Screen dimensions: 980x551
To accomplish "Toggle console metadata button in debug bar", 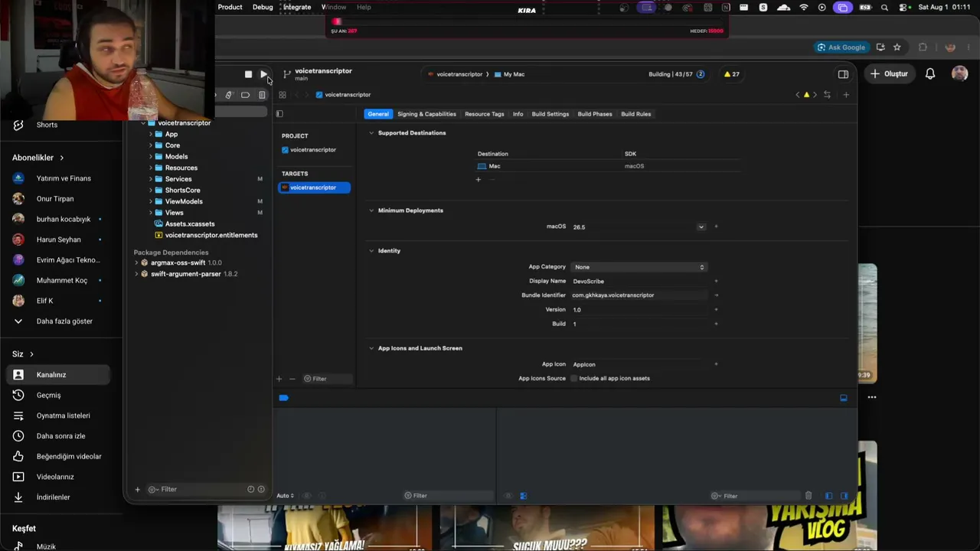I will pos(524,496).
